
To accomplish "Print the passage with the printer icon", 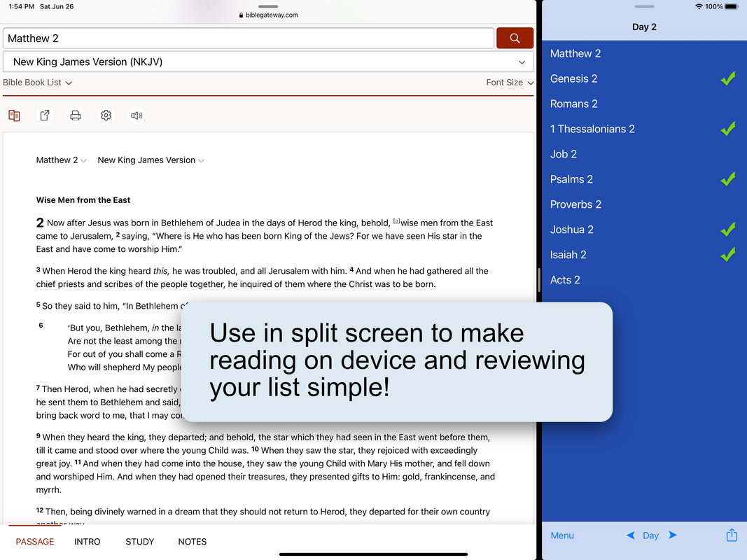I will (x=76, y=115).
